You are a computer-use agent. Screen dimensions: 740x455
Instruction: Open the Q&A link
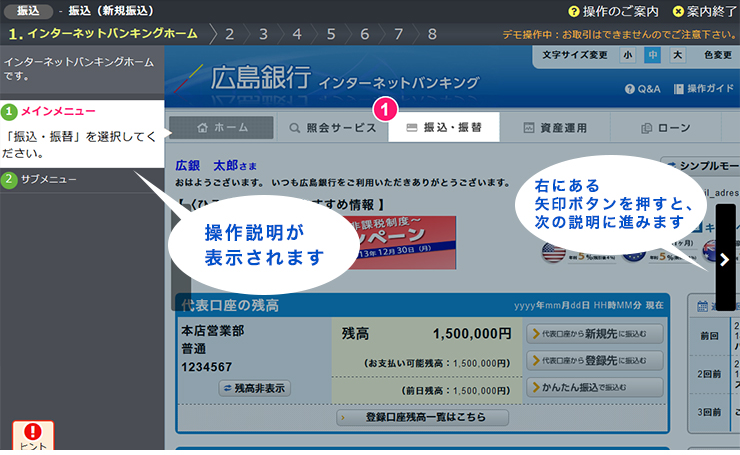642,89
